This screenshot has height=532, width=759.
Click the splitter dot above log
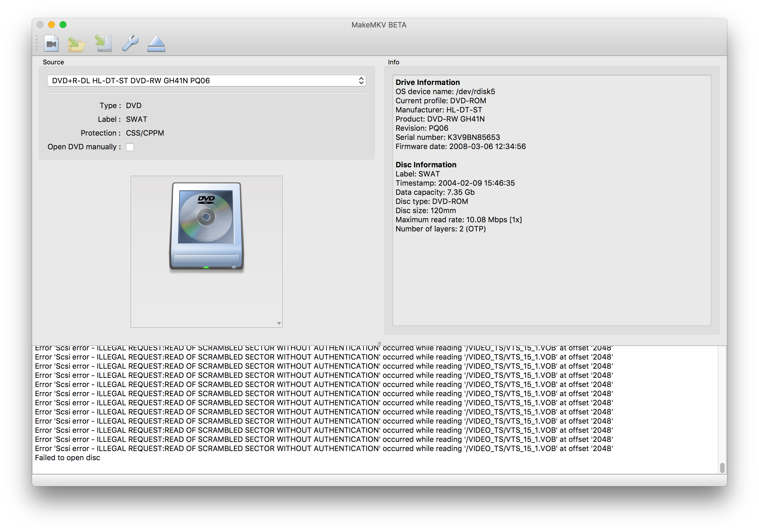click(379, 343)
